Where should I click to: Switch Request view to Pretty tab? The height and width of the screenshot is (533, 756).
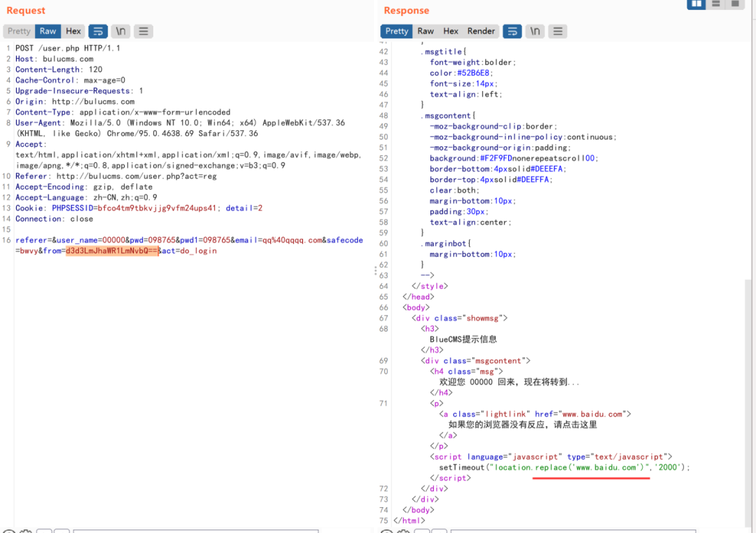(x=20, y=31)
